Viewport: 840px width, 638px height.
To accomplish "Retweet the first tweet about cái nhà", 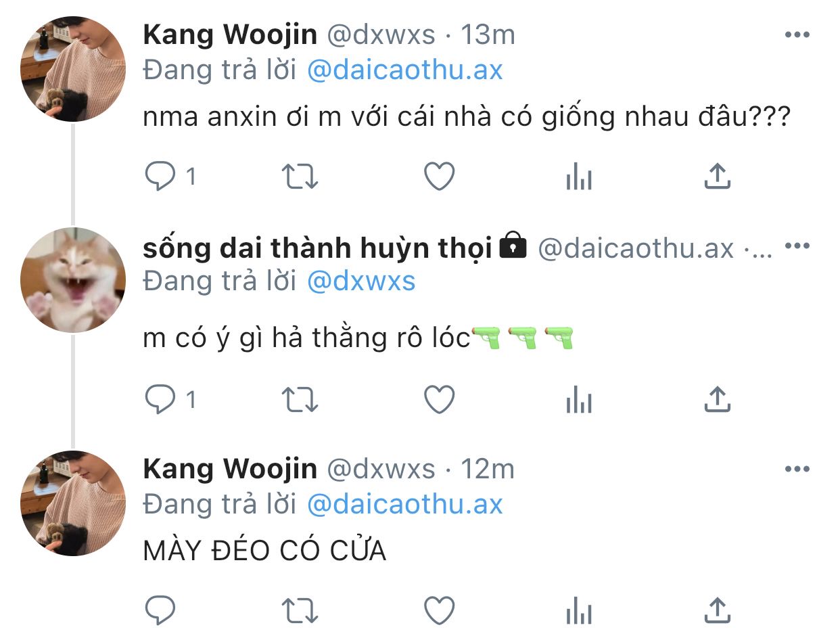I will pyautogui.click(x=300, y=177).
